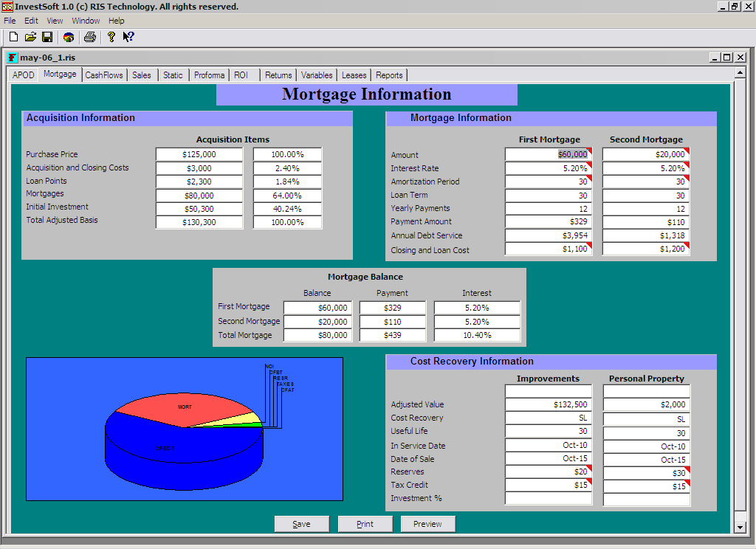Select the Purchase Price $125,000 field

click(x=199, y=154)
